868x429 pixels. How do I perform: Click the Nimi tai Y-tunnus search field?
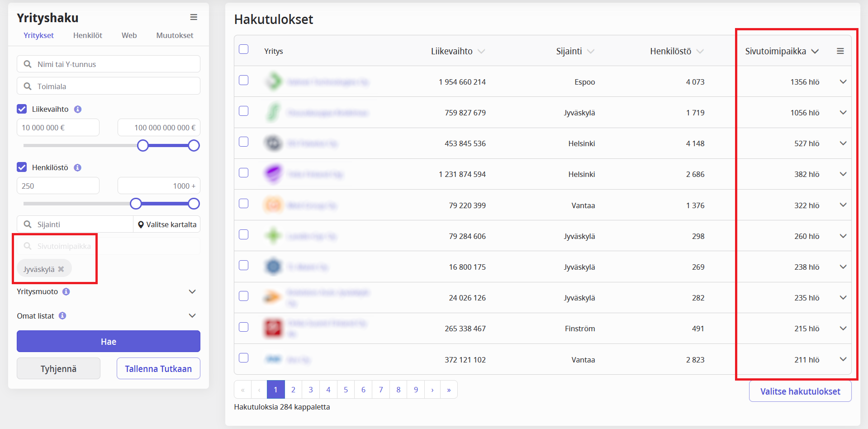click(x=109, y=64)
